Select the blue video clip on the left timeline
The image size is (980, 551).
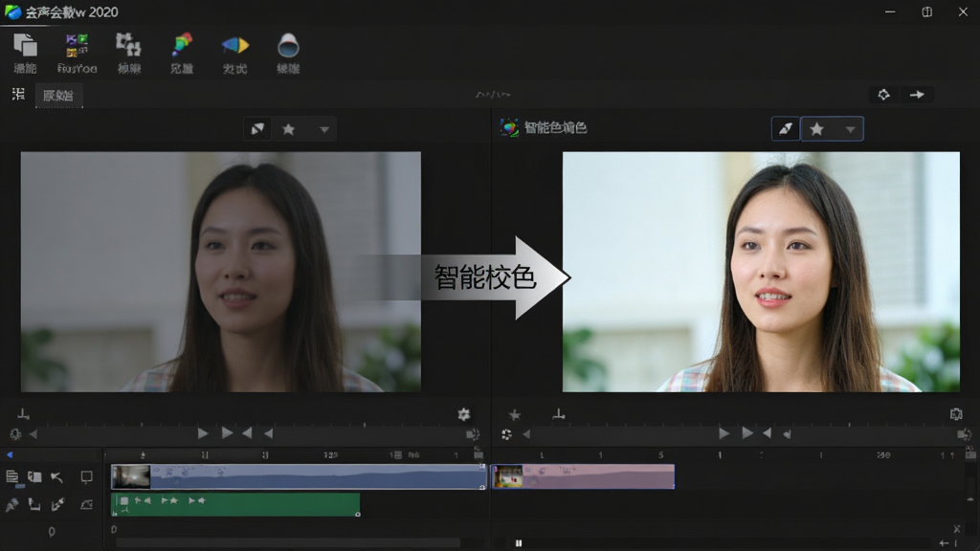pyautogui.click(x=299, y=476)
